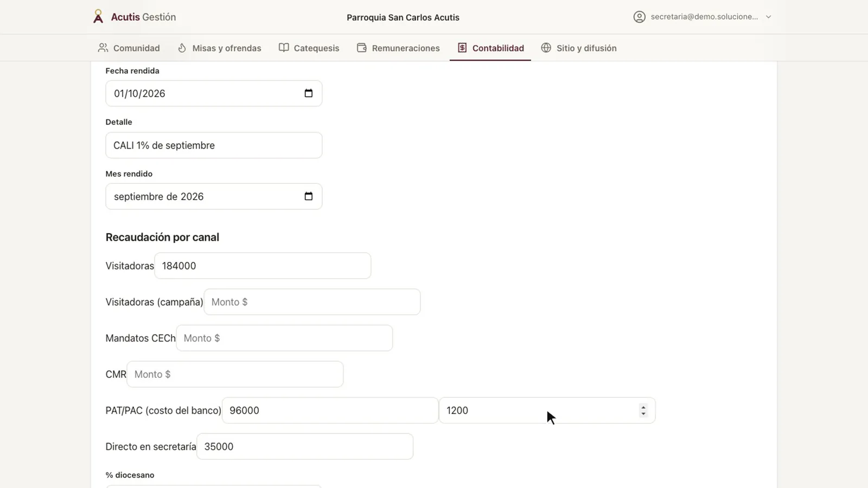Edit the Directo en secretaría amount field
The height and width of the screenshot is (488, 868).
click(305, 446)
